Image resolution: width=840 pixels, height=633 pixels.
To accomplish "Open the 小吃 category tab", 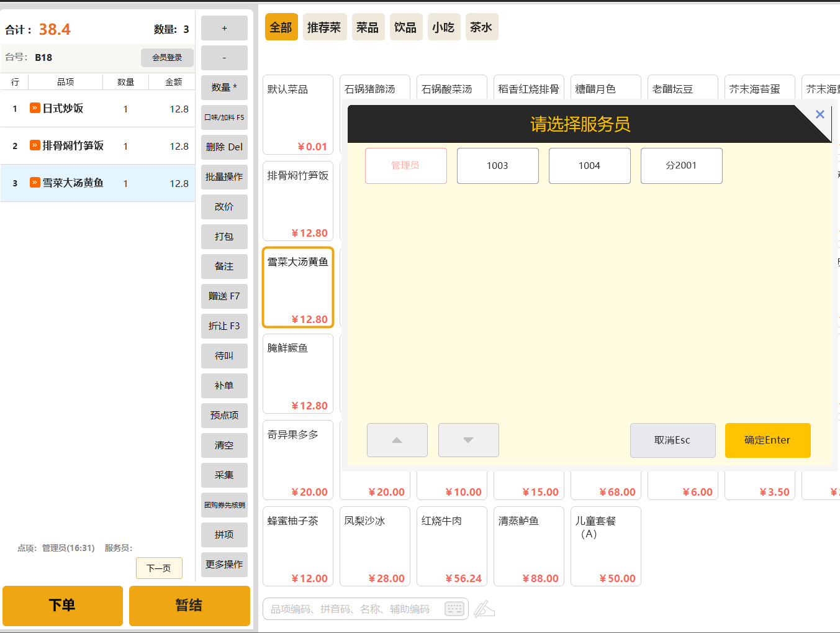I will [444, 27].
